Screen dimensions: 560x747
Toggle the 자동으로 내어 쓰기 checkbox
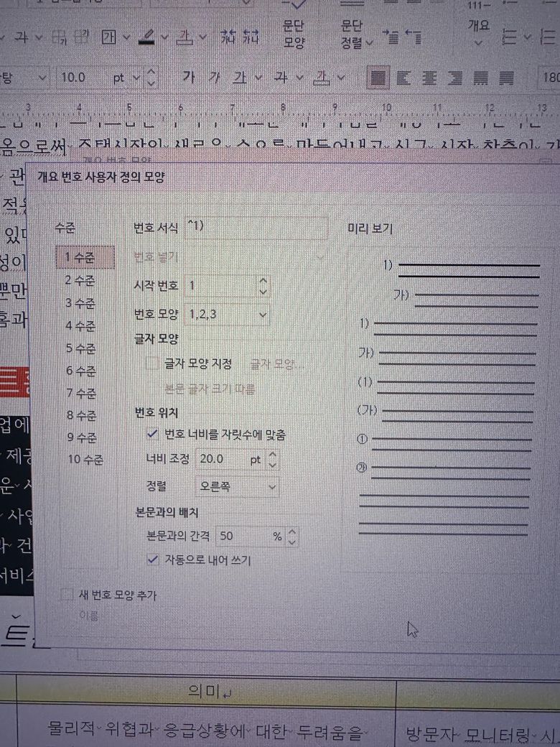[x=151, y=559]
